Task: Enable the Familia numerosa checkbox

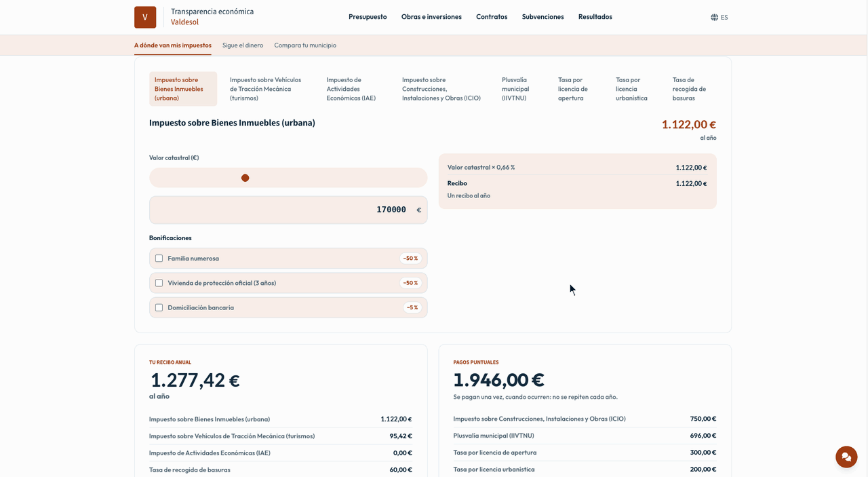Action: click(159, 259)
